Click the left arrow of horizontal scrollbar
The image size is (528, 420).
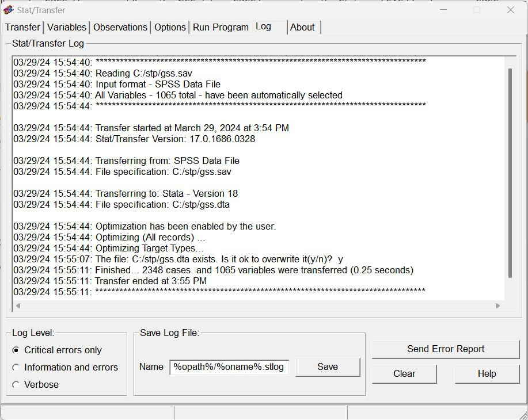tap(18, 306)
